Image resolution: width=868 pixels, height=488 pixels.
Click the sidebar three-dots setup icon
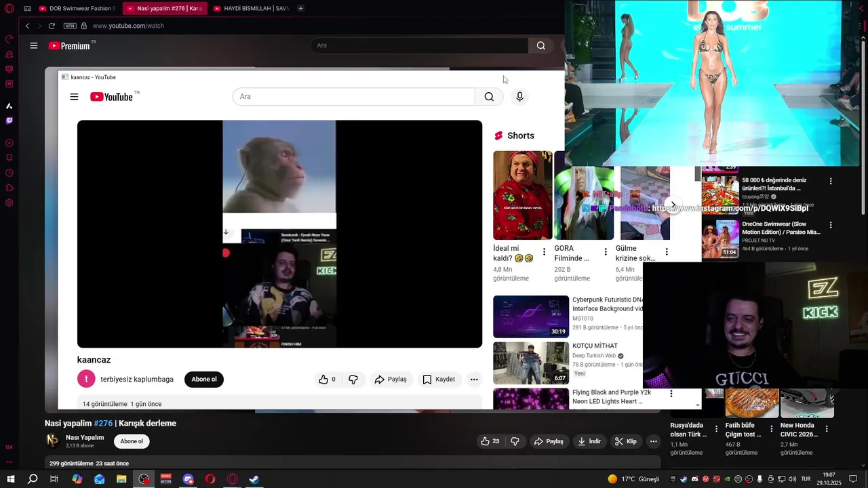(9, 462)
